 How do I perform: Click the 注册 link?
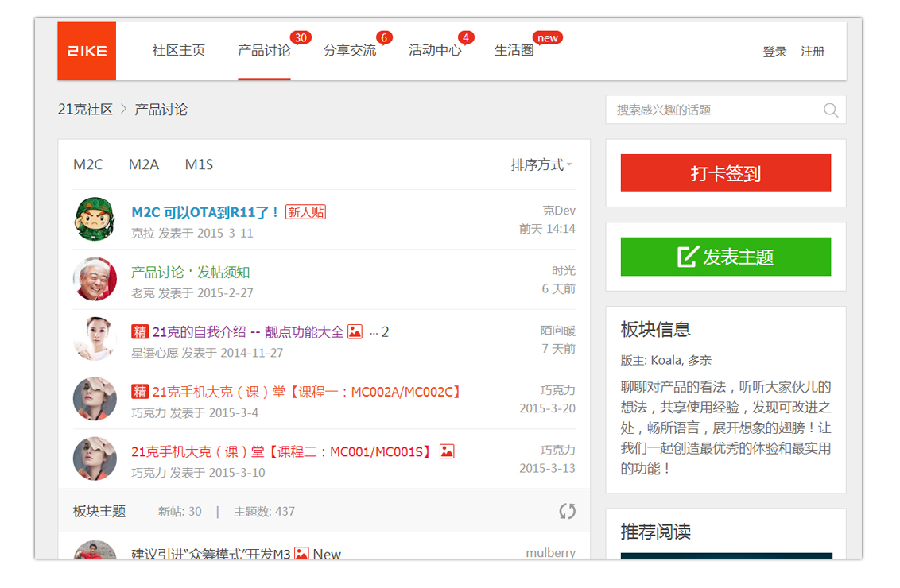813,51
